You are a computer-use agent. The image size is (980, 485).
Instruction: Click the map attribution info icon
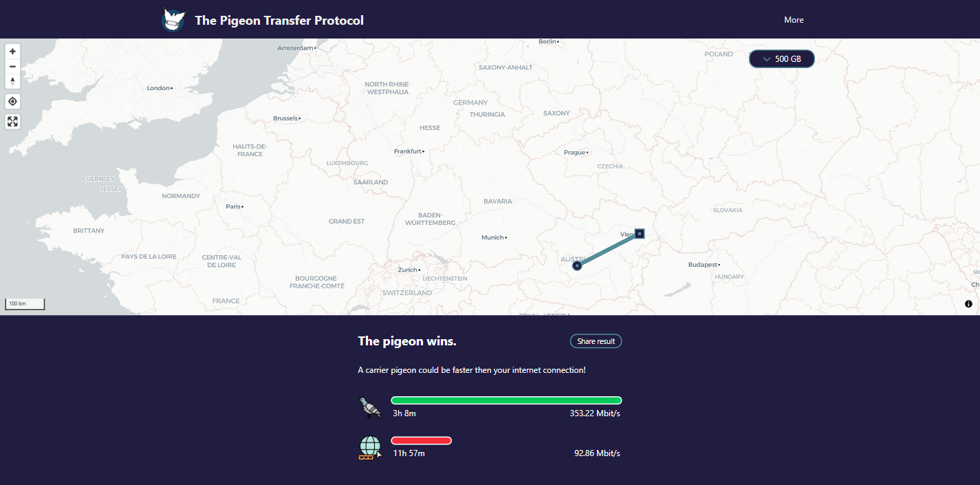[x=968, y=304]
